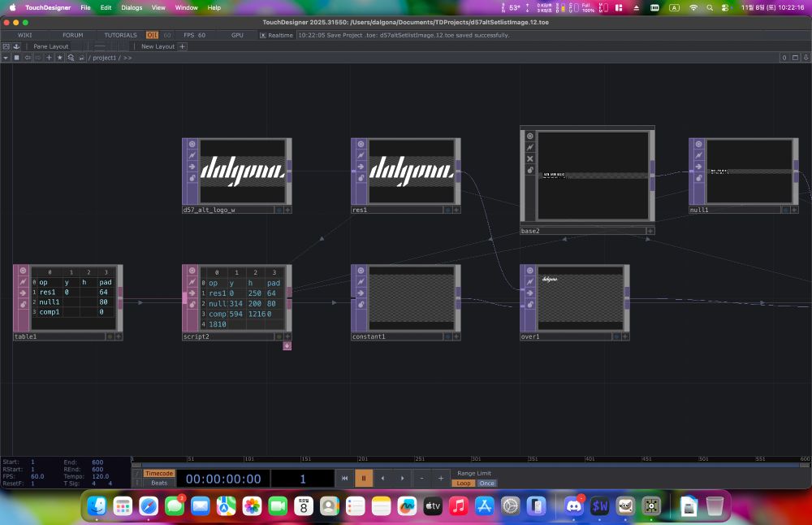Click viewer active flag on constant1 node

coord(361,271)
